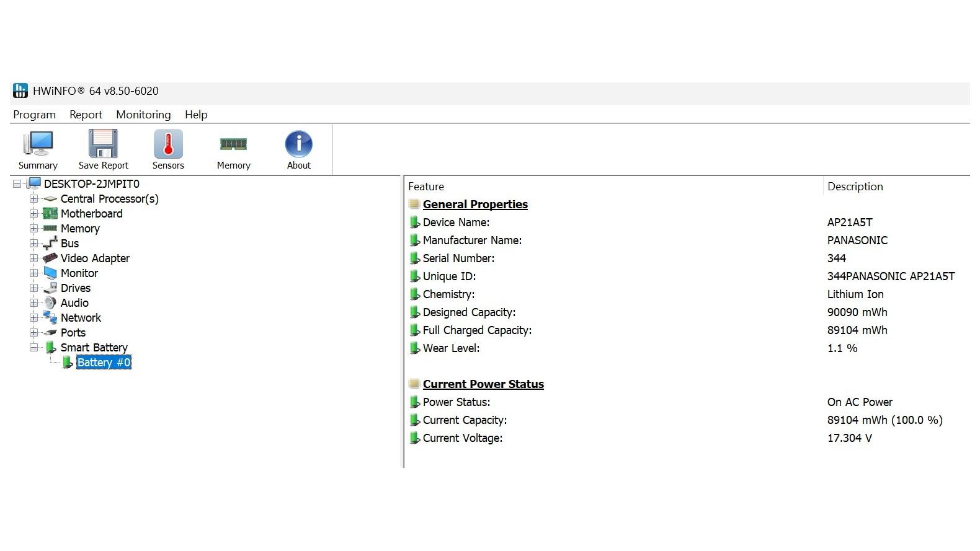The height and width of the screenshot is (551, 980).
Task: Click the Ports tree node icon
Action: pos(50,333)
